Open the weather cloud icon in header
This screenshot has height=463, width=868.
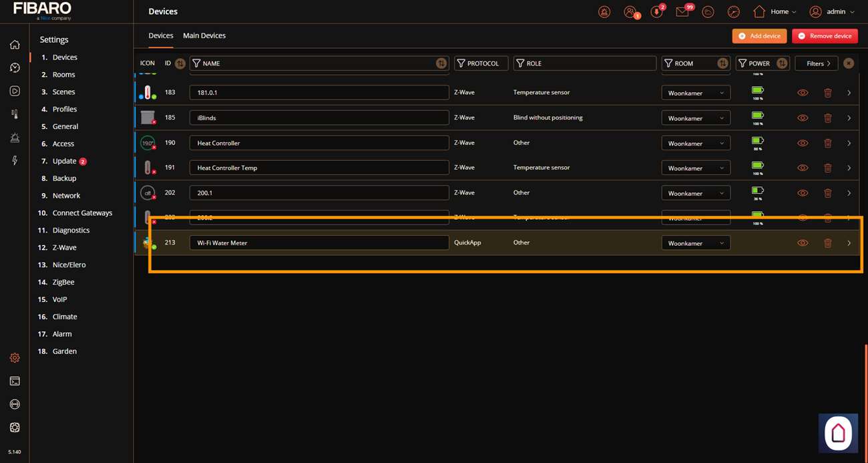tap(708, 12)
